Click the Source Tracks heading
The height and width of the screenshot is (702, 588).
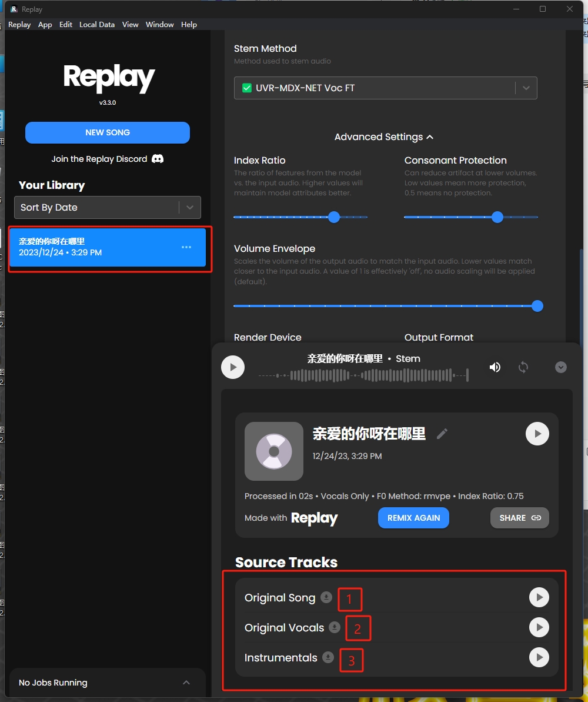[286, 563]
